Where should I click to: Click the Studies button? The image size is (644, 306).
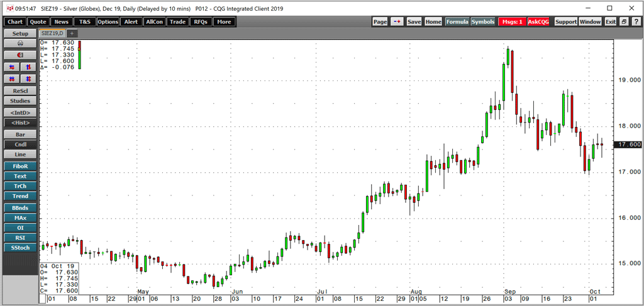20,101
